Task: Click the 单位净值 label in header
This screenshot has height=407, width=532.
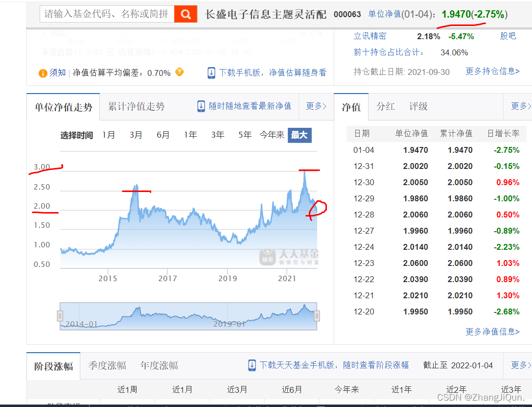Action: click(x=385, y=14)
